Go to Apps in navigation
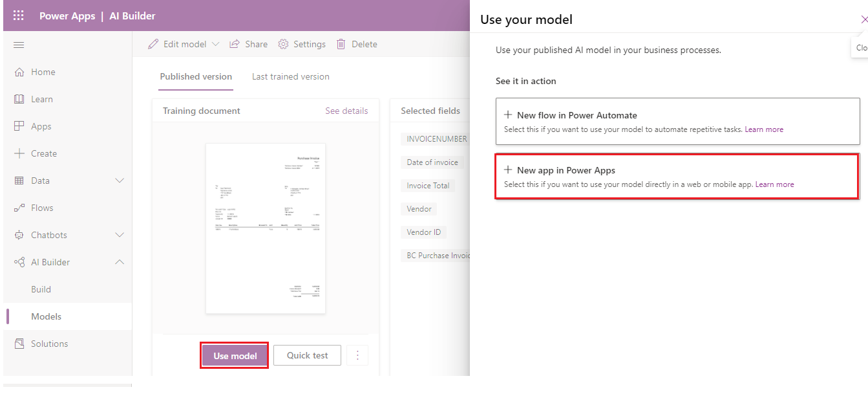 (x=41, y=126)
